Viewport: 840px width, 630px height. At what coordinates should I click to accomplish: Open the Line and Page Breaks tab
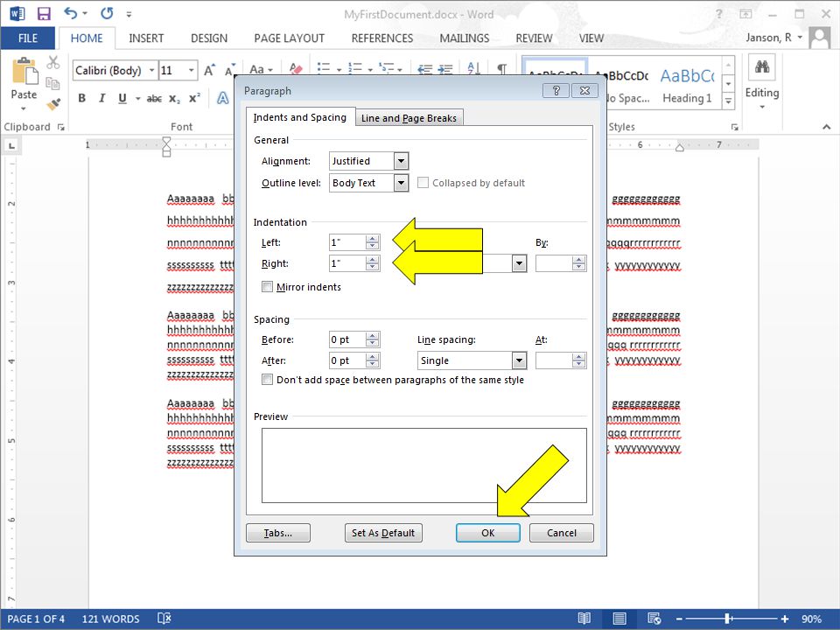[x=409, y=118]
